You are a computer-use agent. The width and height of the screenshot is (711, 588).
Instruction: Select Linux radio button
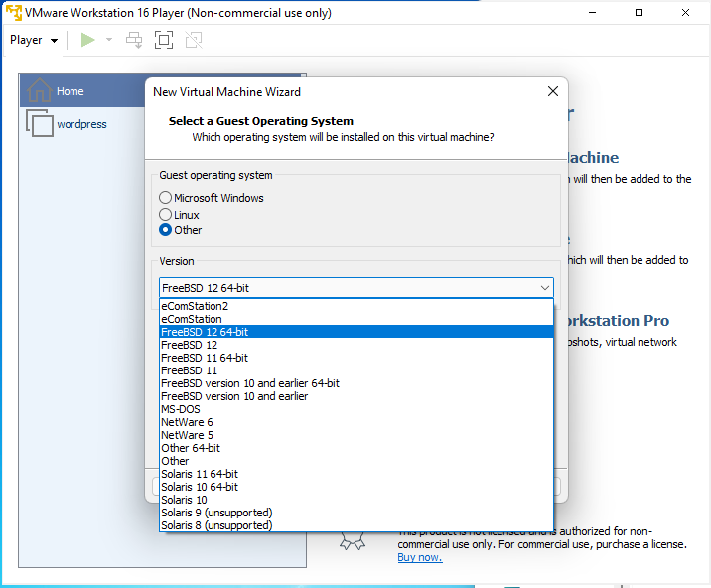point(165,215)
